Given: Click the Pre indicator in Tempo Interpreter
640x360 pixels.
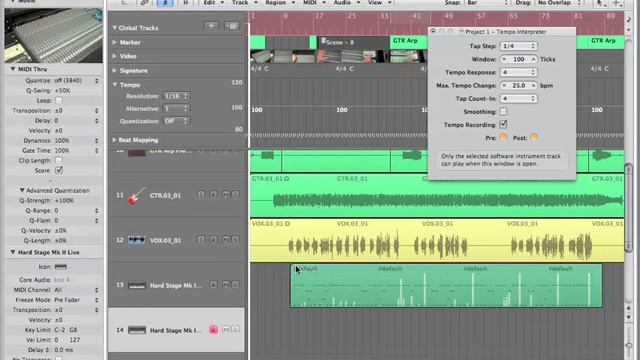Looking at the screenshot, I should point(503,138).
